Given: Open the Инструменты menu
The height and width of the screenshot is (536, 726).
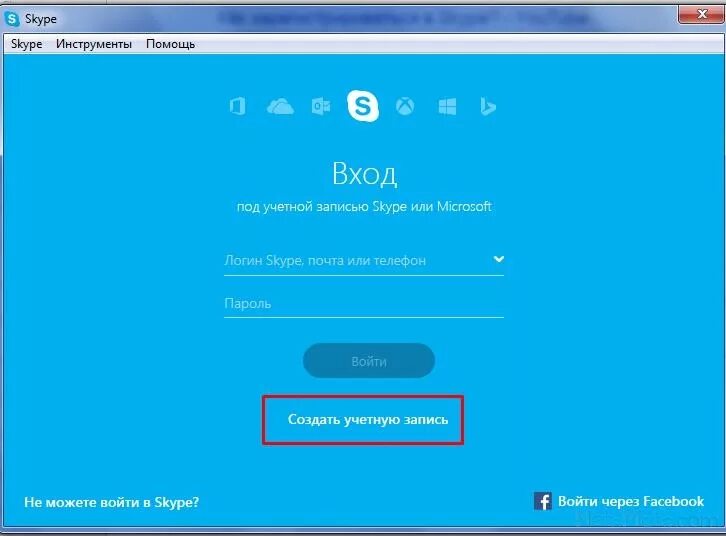Looking at the screenshot, I should tap(94, 44).
